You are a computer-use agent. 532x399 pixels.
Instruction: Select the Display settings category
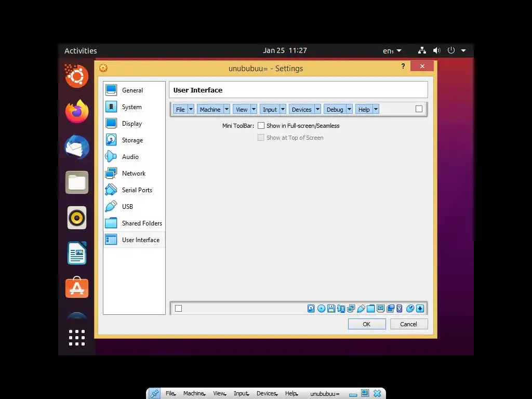tap(134, 124)
